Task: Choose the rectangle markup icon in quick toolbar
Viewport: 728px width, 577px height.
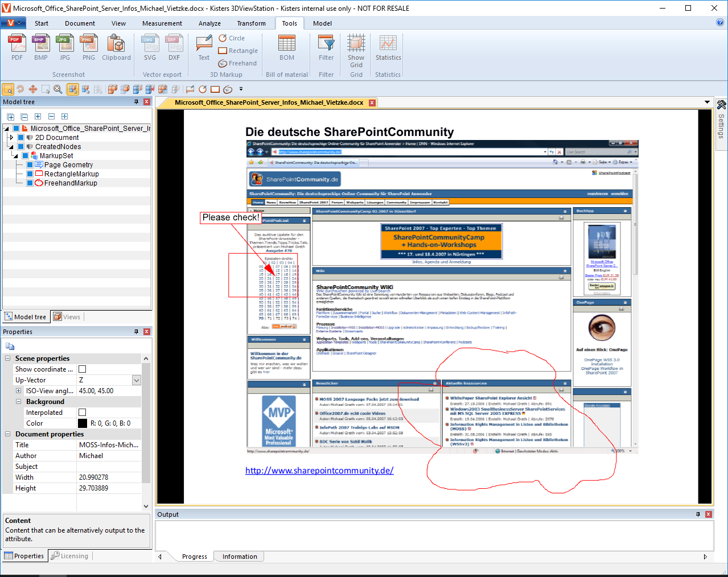Action: point(215,89)
